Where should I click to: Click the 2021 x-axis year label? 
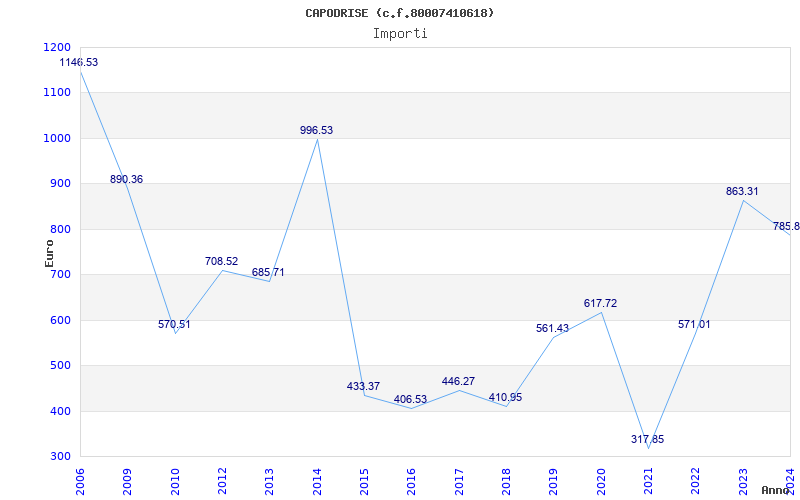(648, 482)
